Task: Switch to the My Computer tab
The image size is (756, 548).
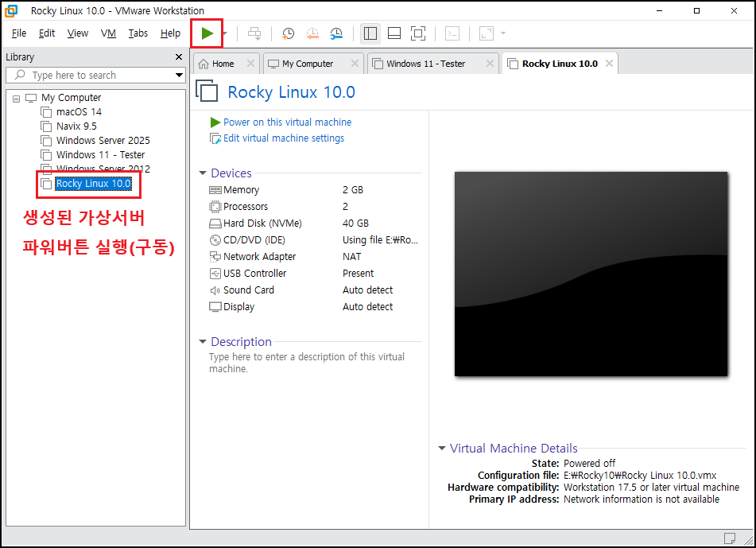Action: click(308, 64)
